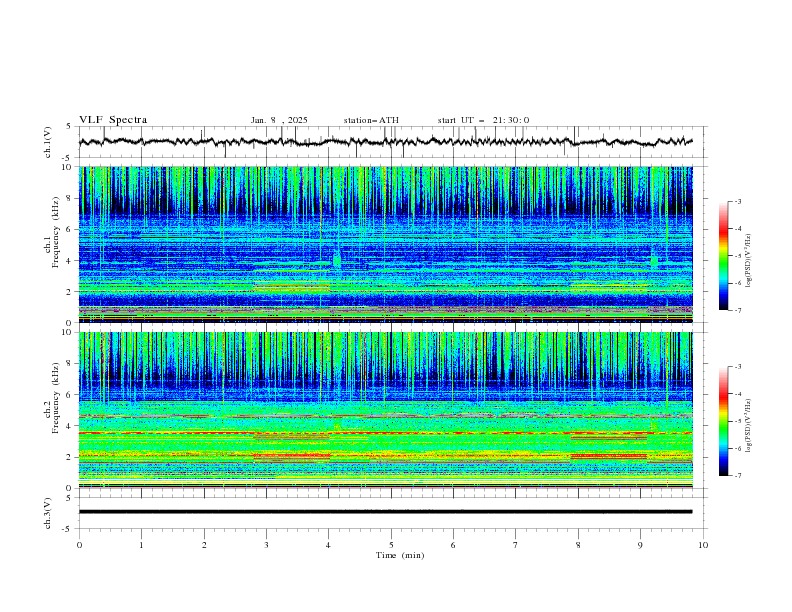The image size is (792, 612).
Task: Click the ch.2 spectrogram color bar
Action: (723, 421)
